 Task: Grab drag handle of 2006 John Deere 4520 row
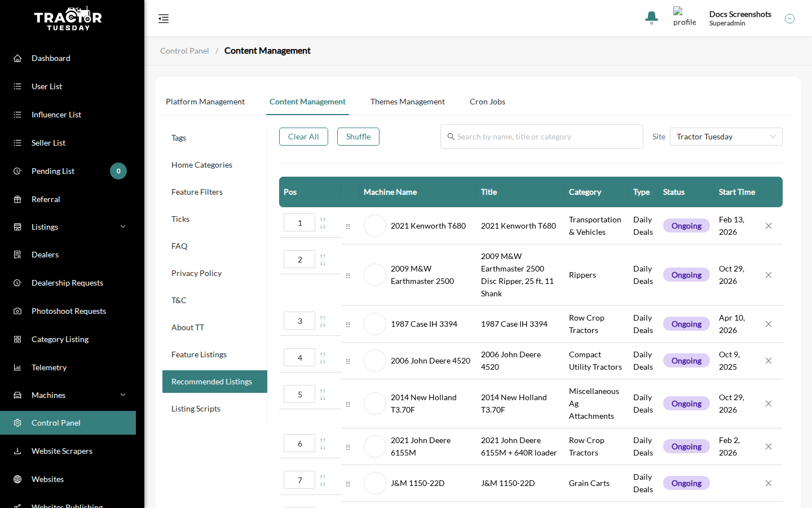[x=348, y=361]
